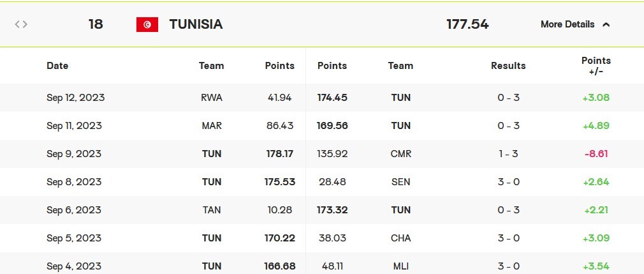
Task: Click CMR team in the Sep 9 row
Action: pyautogui.click(x=400, y=154)
